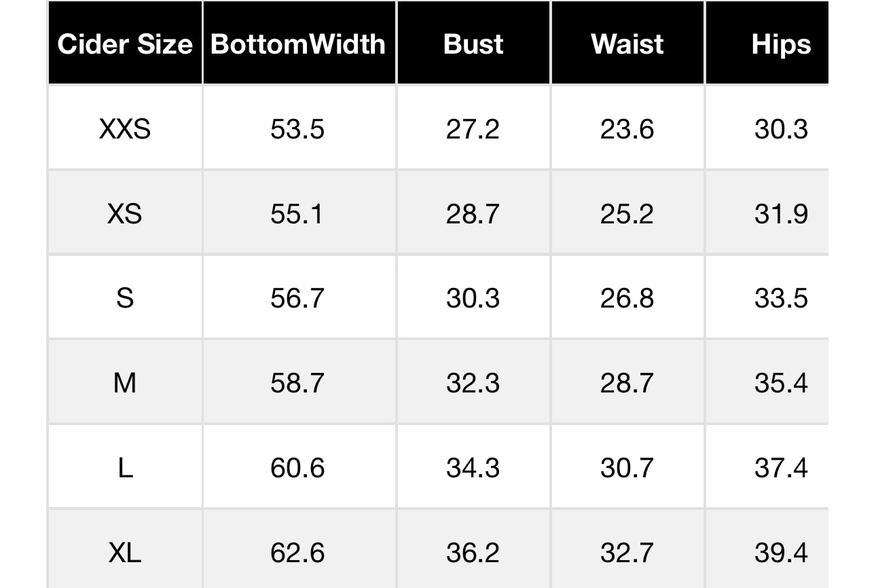Select the Bust column header

click(x=473, y=44)
